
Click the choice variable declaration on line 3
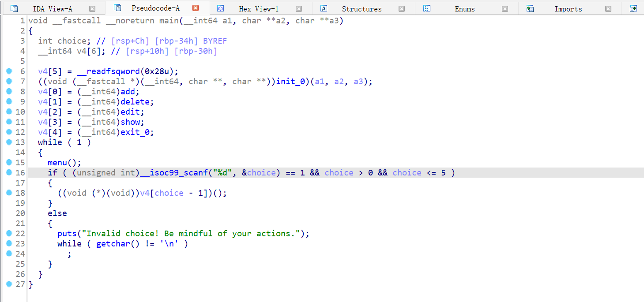click(x=72, y=41)
